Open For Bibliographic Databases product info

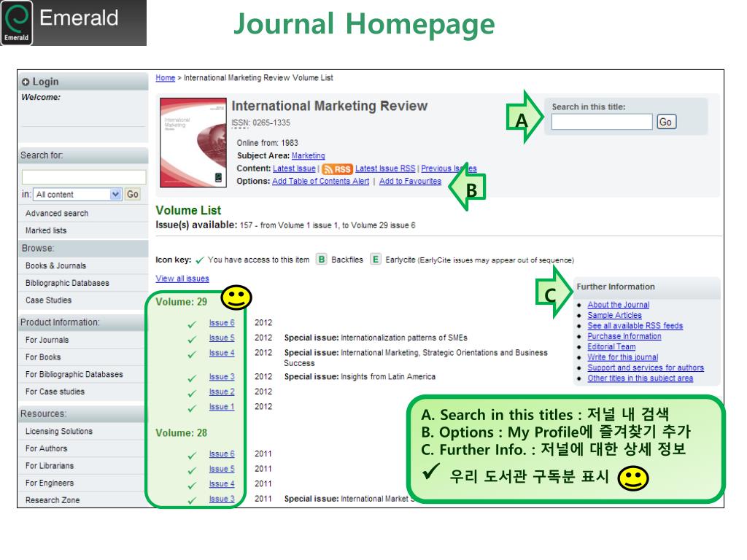click(x=74, y=374)
